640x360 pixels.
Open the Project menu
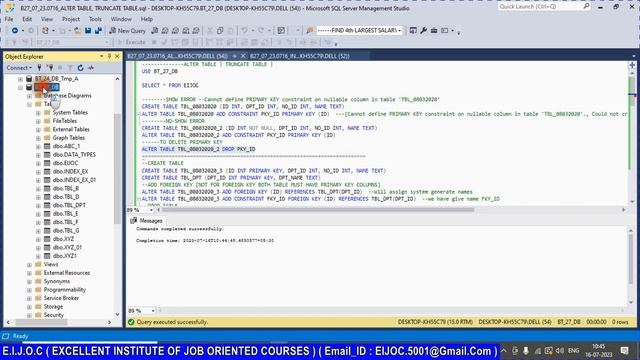point(71,19)
